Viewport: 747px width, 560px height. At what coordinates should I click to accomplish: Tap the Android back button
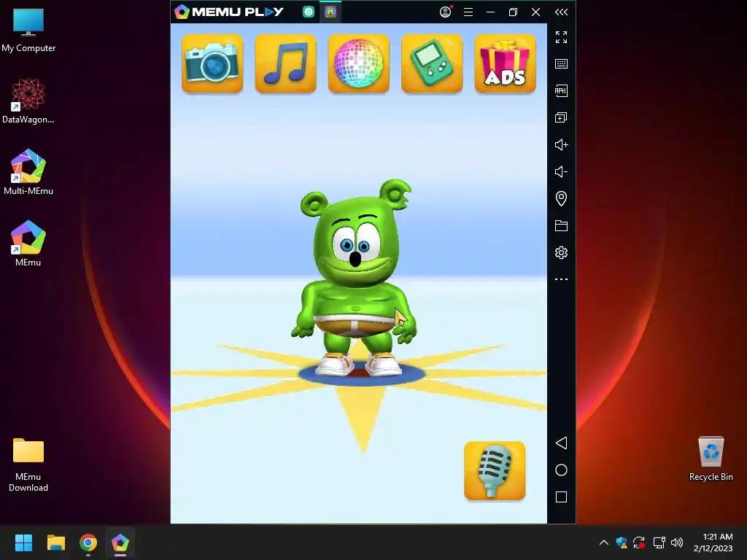pos(561,443)
